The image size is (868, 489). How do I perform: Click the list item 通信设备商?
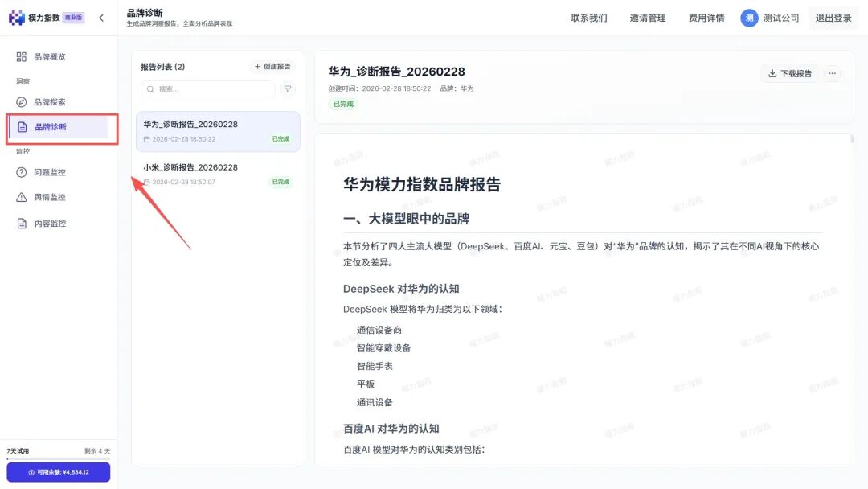379,330
